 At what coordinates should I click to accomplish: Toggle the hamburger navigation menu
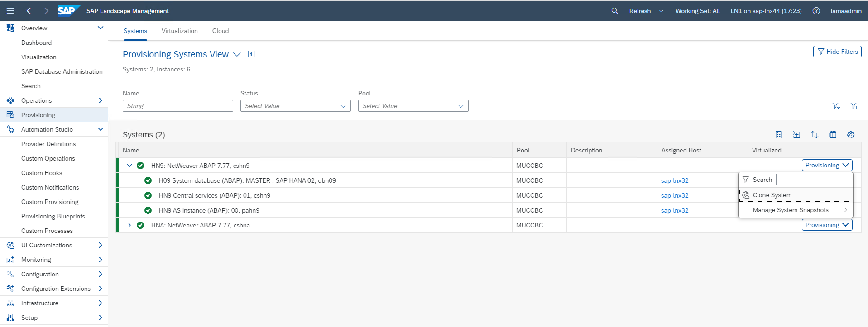tap(10, 11)
